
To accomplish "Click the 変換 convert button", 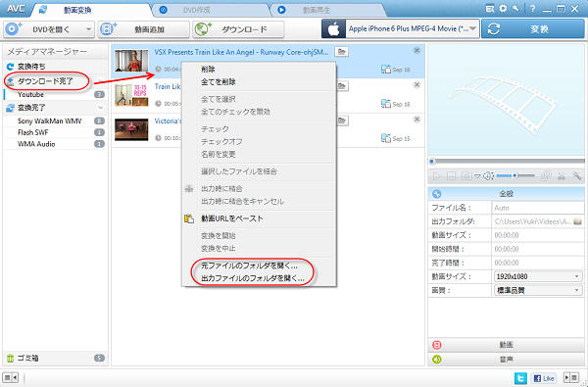I will [x=533, y=28].
